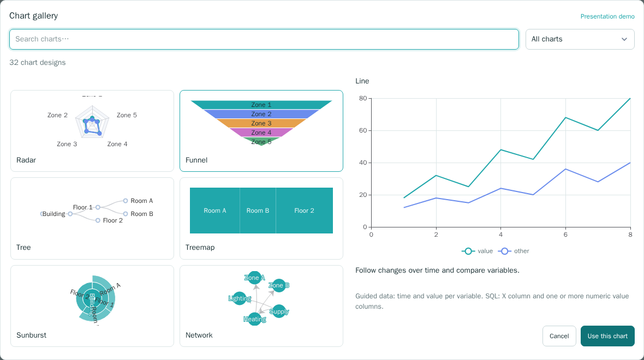
Task: Click the Floor 2 node in tree preview
Action: coord(98,220)
